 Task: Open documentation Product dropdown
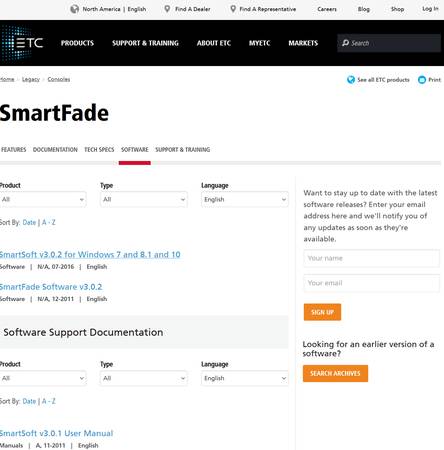tap(43, 378)
